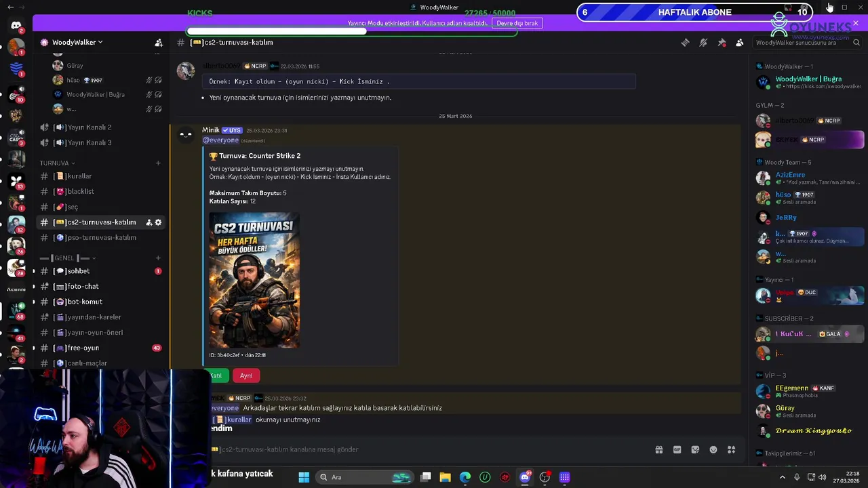868x488 pixels.
Task: Toggle channel notification bell mute icon
Action: pos(703,43)
